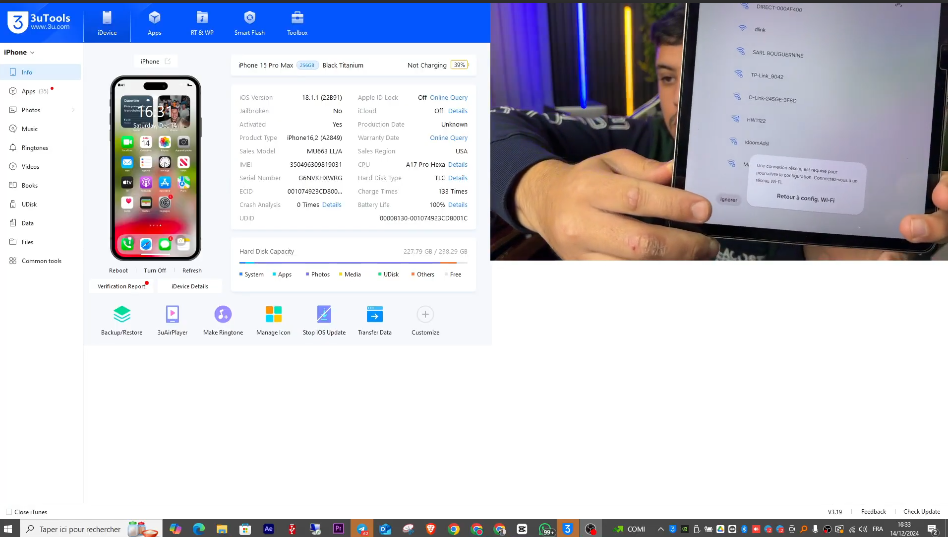
Task: Click the battery percentage indicator
Action: [x=459, y=65]
